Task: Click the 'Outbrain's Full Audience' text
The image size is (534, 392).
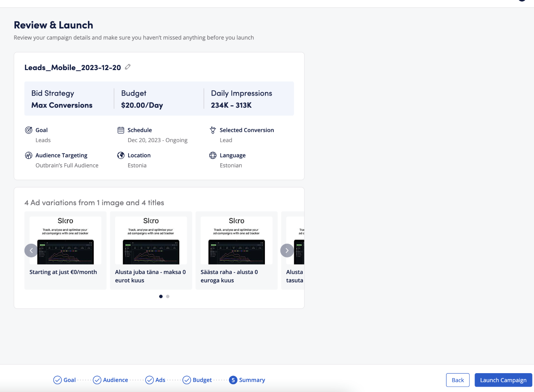Action: point(67,165)
